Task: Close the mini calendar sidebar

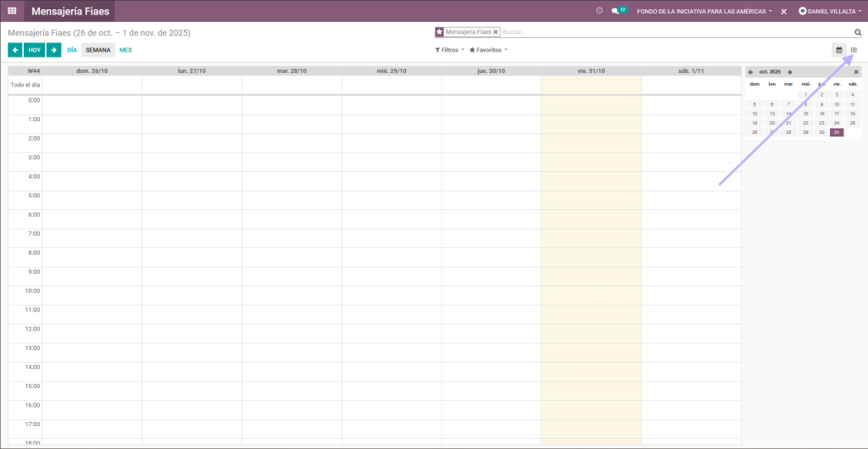Action: pos(856,72)
